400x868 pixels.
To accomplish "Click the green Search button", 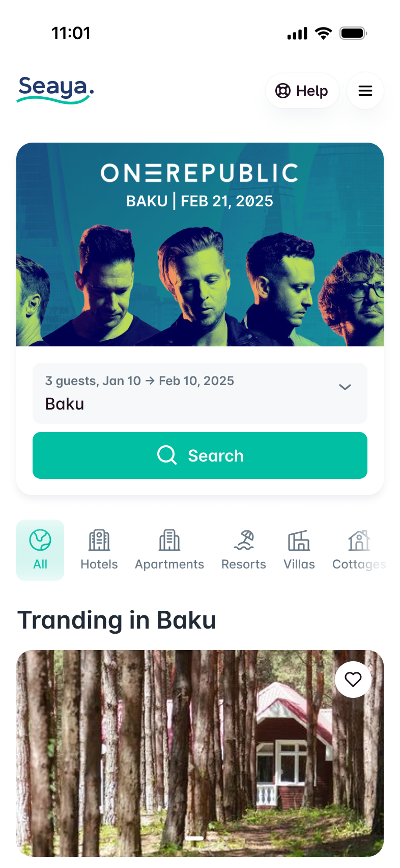I will [x=200, y=455].
